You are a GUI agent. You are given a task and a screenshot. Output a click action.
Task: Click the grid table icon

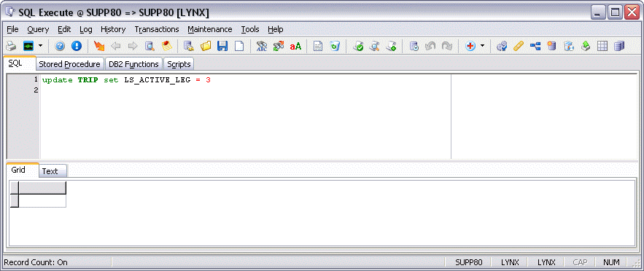tap(602, 47)
